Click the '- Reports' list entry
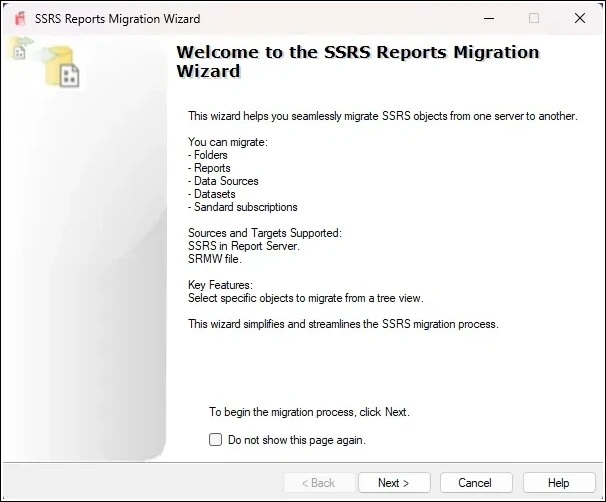 pos(209,168)
